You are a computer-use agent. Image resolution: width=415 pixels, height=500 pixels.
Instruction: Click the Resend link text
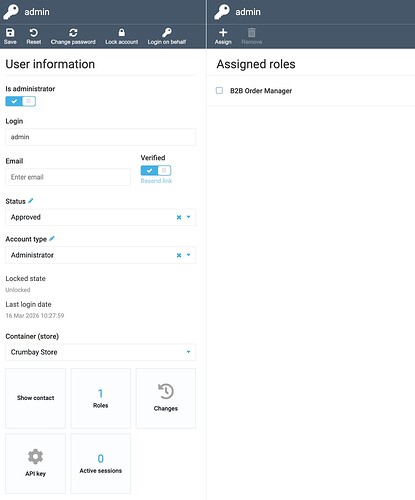pos(156,181)
